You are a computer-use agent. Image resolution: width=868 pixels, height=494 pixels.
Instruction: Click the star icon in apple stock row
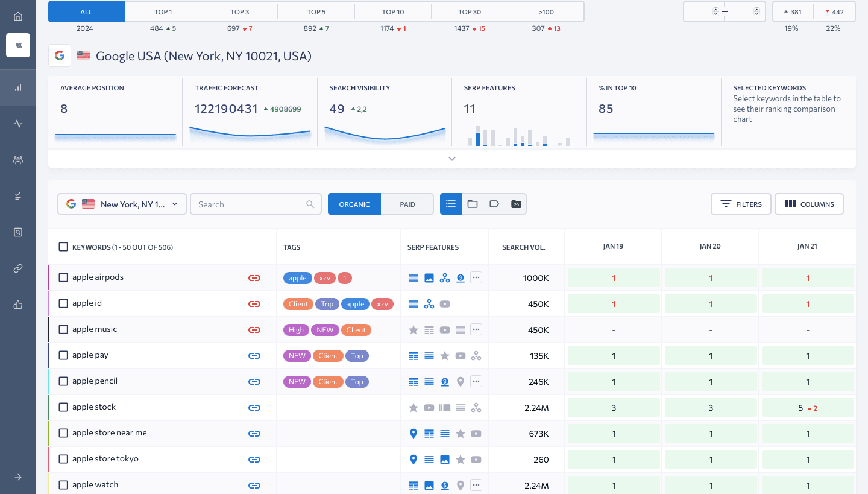click(414, 408)
